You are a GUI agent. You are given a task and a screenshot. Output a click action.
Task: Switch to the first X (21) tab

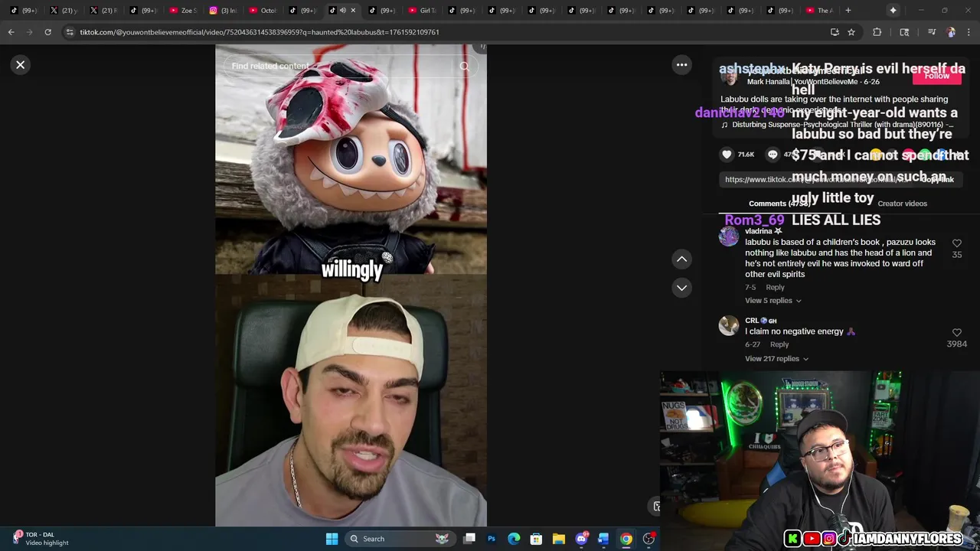coord(65,11)
